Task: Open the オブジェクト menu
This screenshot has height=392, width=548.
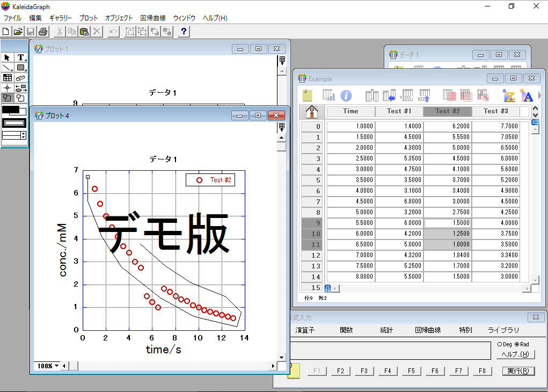Action: point(119,18)
